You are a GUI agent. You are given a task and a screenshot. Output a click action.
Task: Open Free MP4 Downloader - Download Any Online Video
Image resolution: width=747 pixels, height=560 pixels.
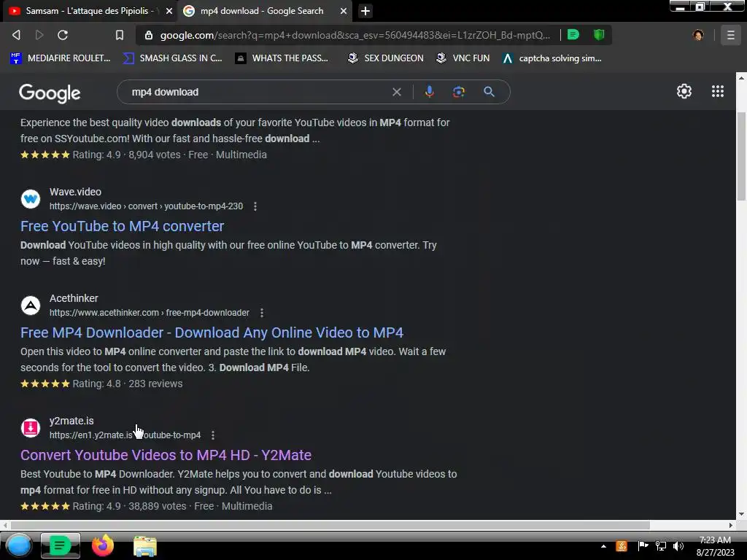(212, 332)
